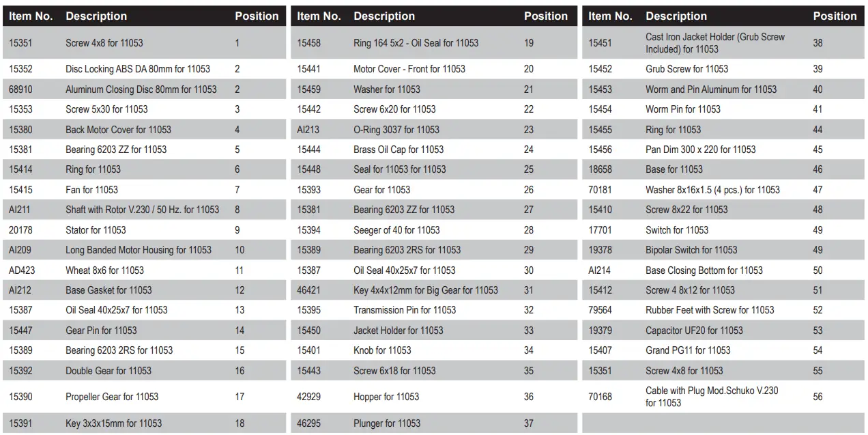Click the Back Motor Cover for 11053 description
This screenshot has height=435, width=868.
pos(118,130)
